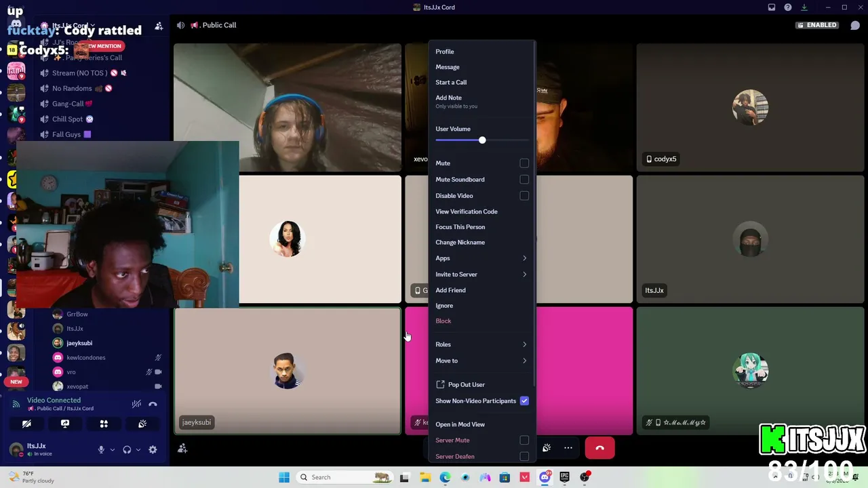Mute microphone in user panel
Image resolution: width=868 pixels, height=488 pixels.
(x=101, y=449)
